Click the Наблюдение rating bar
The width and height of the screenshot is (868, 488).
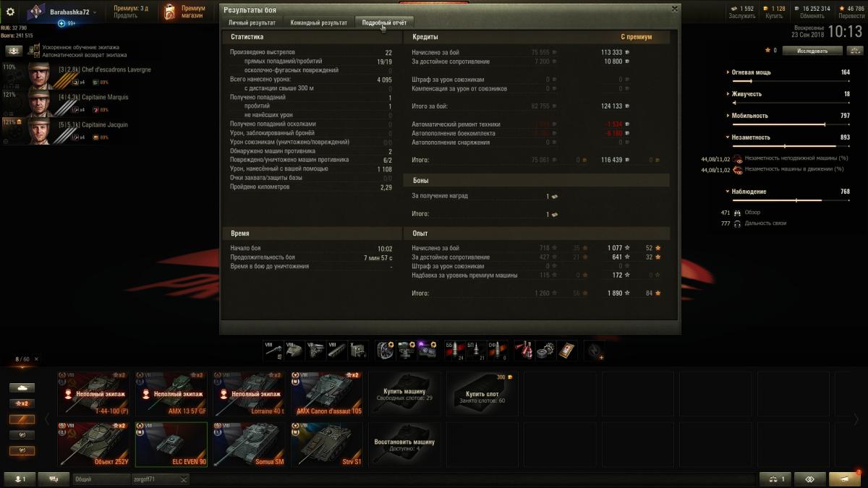(x=792, y=200)
